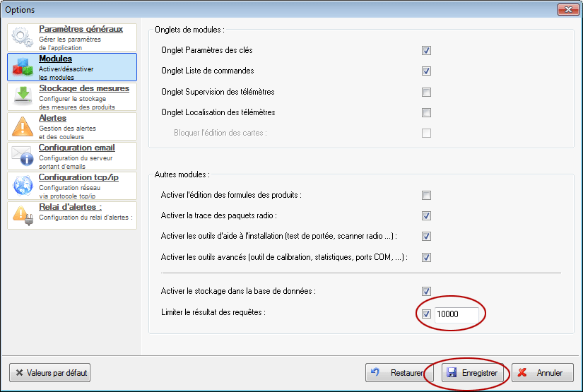583x392 pixels.
Task: Click 'Activer la trace des paquets radio :' text
Action: [219, 215]
